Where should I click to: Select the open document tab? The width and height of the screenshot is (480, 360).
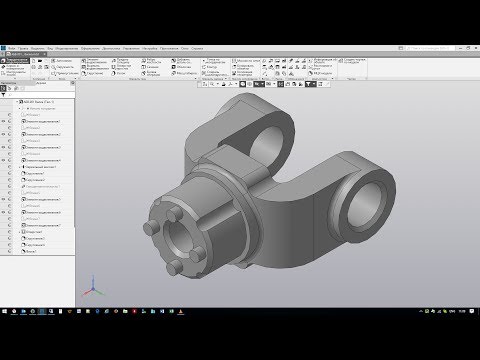[25, 54]
